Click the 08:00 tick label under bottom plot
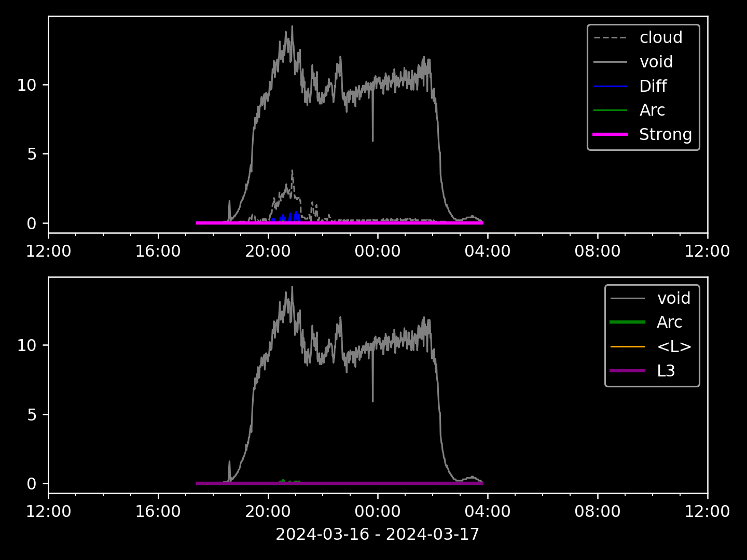The width and height of the screenshot is (747, 560). 598,512
